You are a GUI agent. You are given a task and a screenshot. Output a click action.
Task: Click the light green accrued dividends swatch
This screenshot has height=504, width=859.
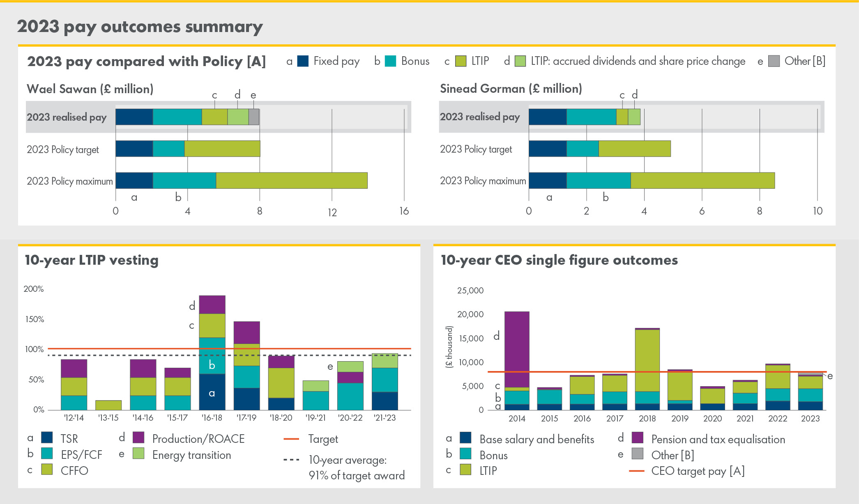pos(520,61)
